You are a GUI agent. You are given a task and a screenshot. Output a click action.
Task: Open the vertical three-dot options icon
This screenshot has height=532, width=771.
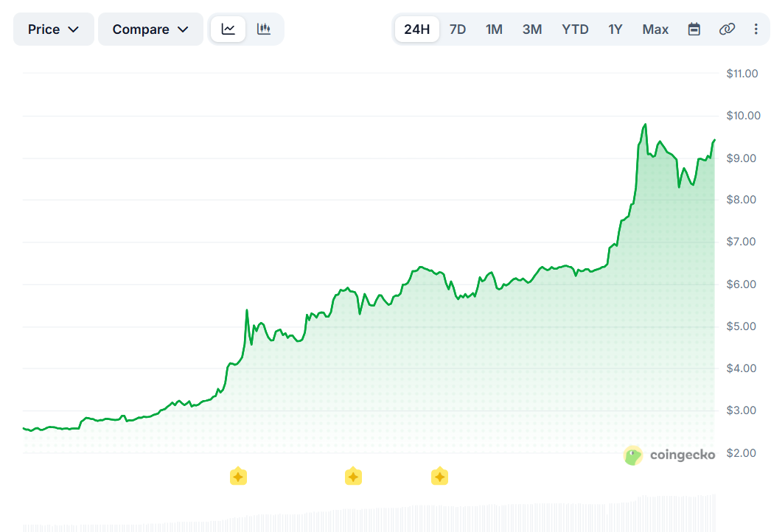click(x=755, y=29)
